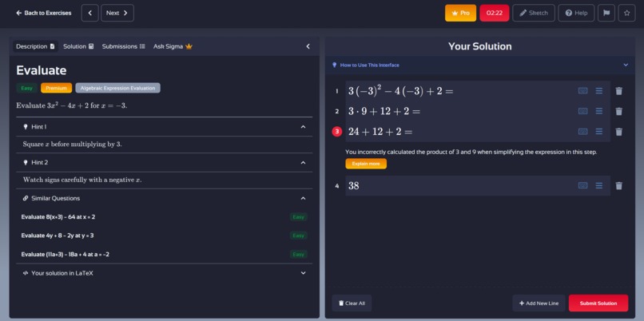Screen dimensions: 644x321
Task: Open the Submissions tab
Action: 123,46
